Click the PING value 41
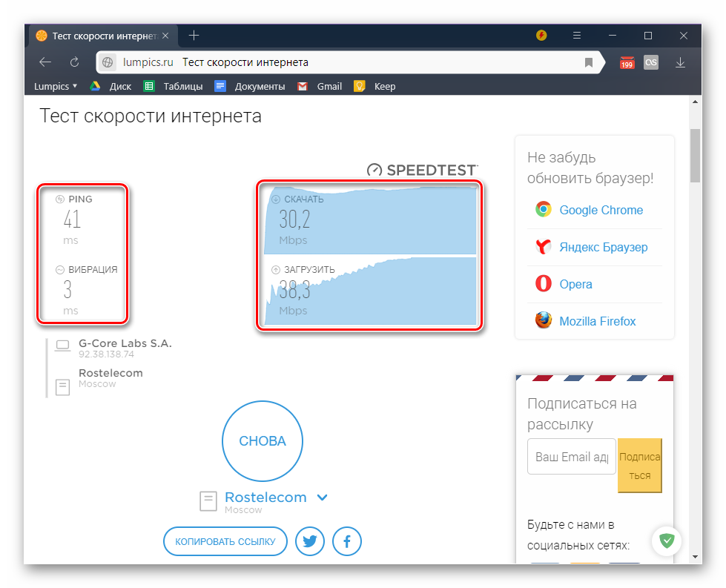Viewport: 726px width, 588px height. coord(72,219)
